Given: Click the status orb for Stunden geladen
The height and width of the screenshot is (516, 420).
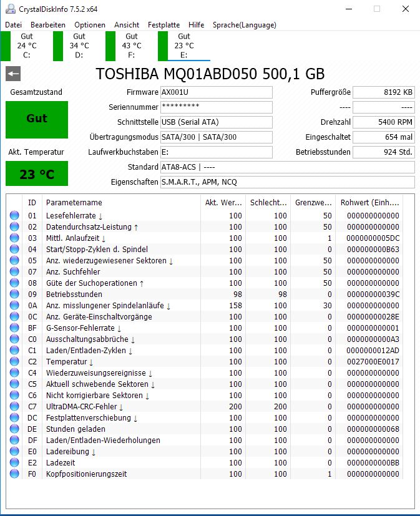Looking at the screenshot, I should pyautogui.click(x=14, y=429).
